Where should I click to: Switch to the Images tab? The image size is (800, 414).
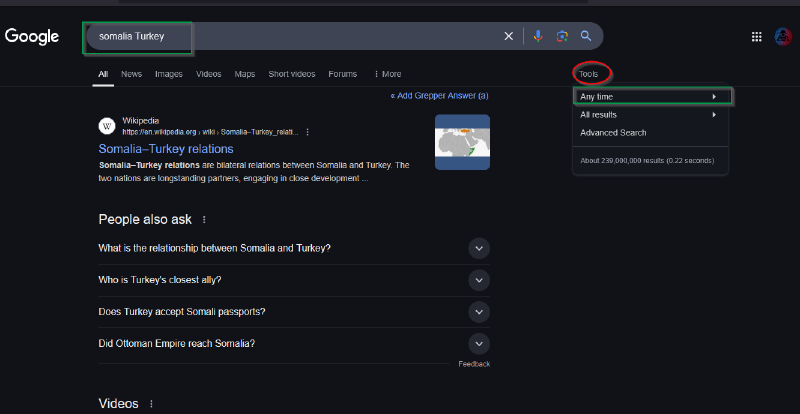coord(168,74)
